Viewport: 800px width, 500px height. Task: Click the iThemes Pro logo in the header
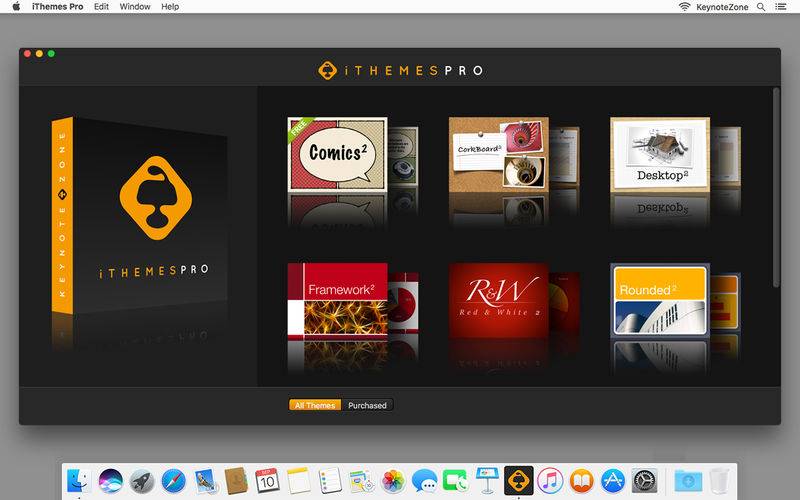[401, 70]
